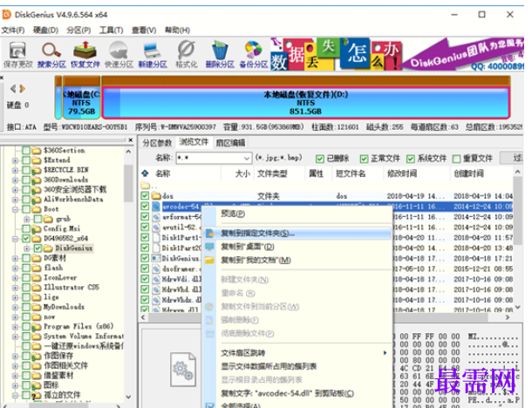532x408 pixels.
Task: Sort by the Name (名称) column header
Action: coord(163,173)
